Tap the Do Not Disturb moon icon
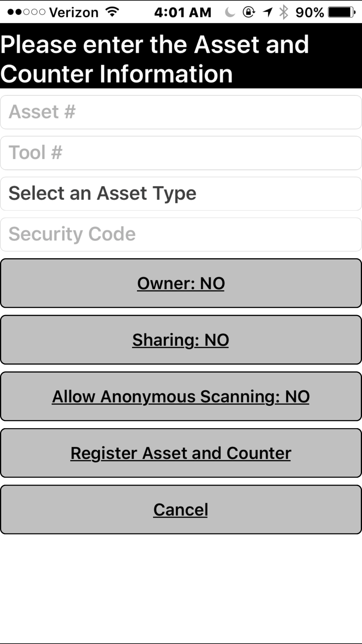 230,12
